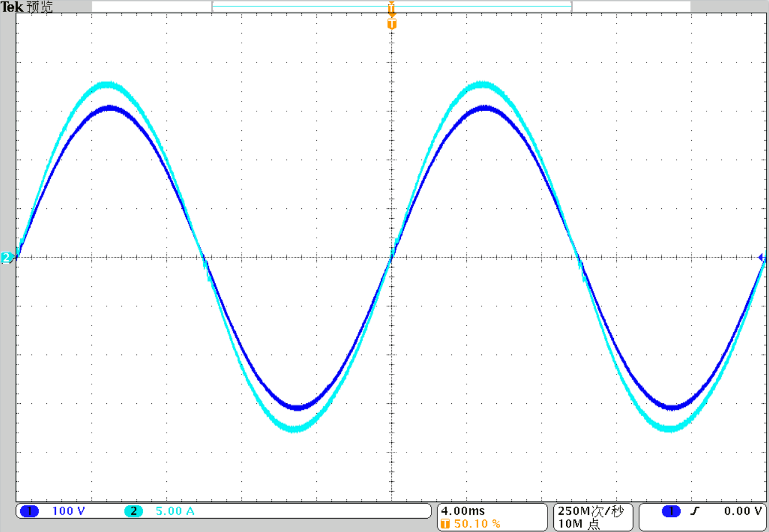
Task: Click the 0.00 V trigger level readout
Action: [x=743, y=511]
